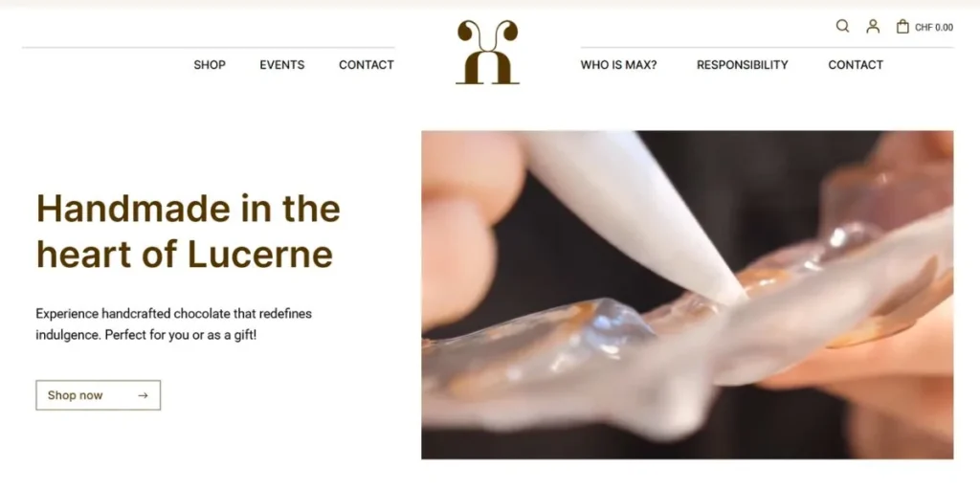This screenshot has width=980, height=490.
Task: Click the user account icon
Action: pyautogui.click(x=873, y=26)
